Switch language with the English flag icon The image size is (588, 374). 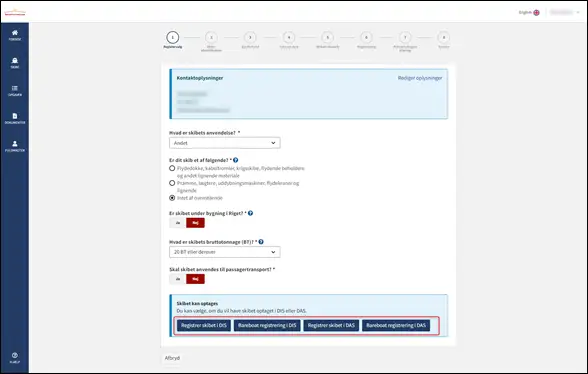click(x=536, y=12)
